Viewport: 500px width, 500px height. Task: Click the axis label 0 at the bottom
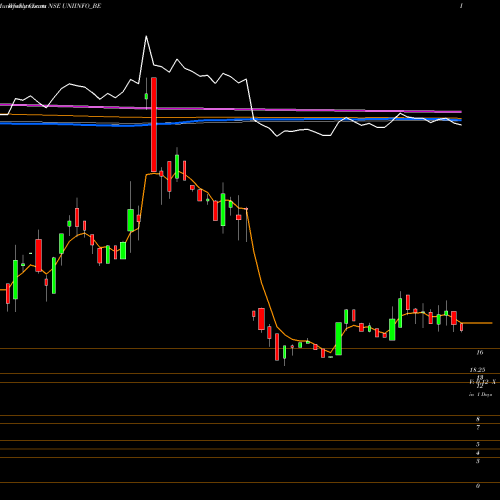pyautogui.click(x=478, y=486)
